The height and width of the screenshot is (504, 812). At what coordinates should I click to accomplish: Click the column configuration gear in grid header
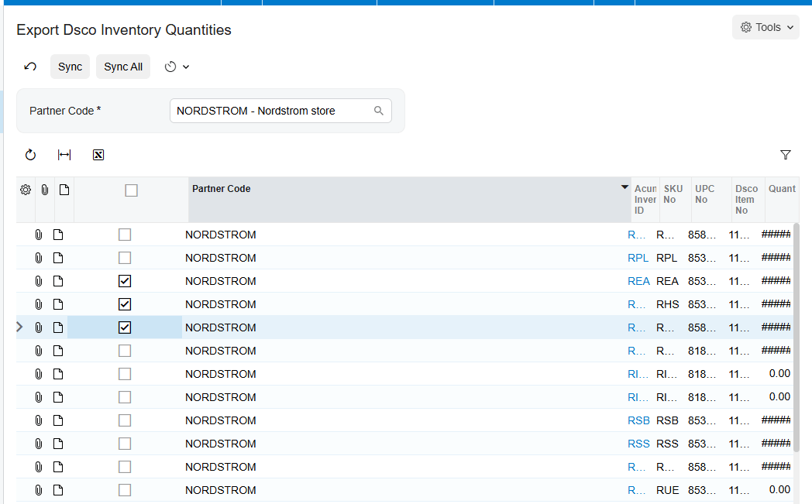26,190
